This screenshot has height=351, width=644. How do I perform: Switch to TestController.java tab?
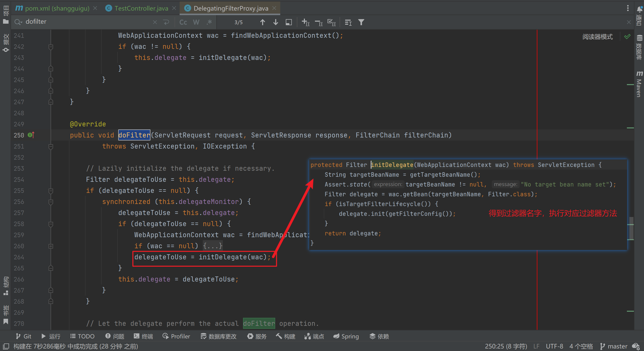(x=141, y=8)
